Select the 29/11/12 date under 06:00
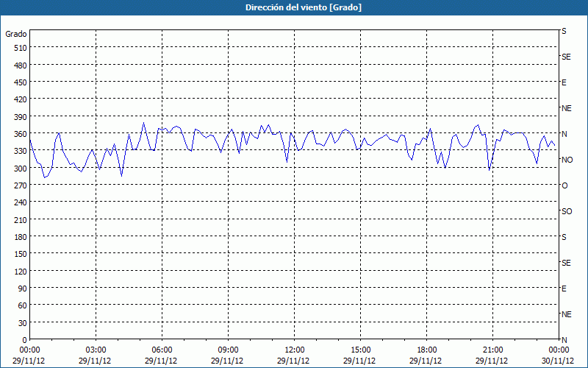The height and width of the screenshot is (368, 588). (161, 361)
